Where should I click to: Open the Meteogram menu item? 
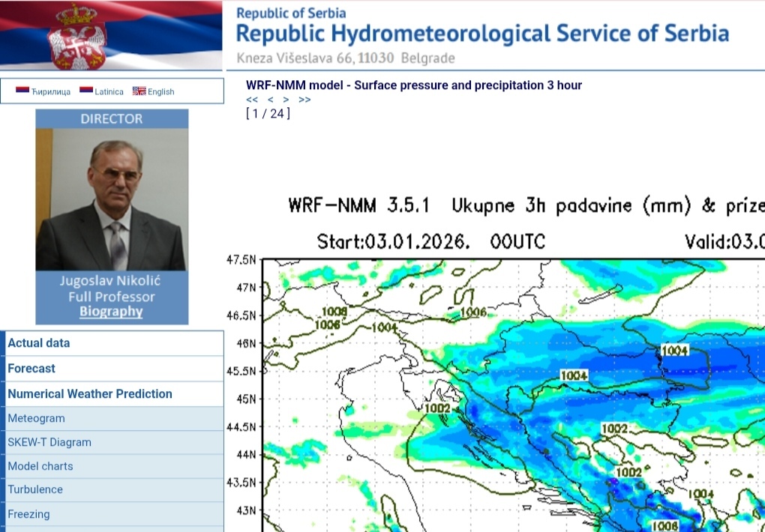36,419
